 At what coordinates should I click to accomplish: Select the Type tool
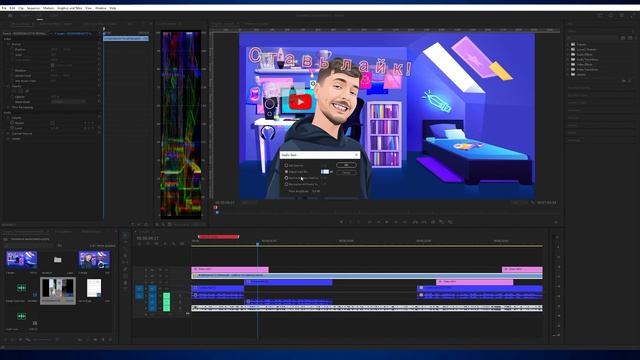[x=125, y=289]
